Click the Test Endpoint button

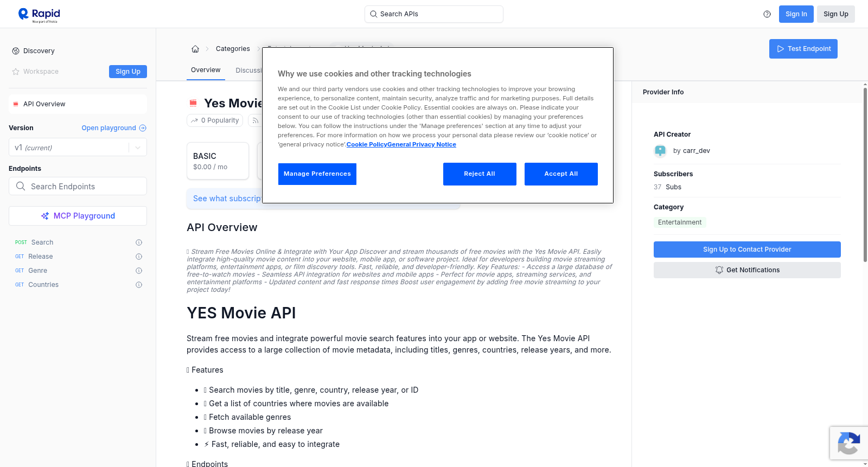pyautogui.click(x=803, y=49)
